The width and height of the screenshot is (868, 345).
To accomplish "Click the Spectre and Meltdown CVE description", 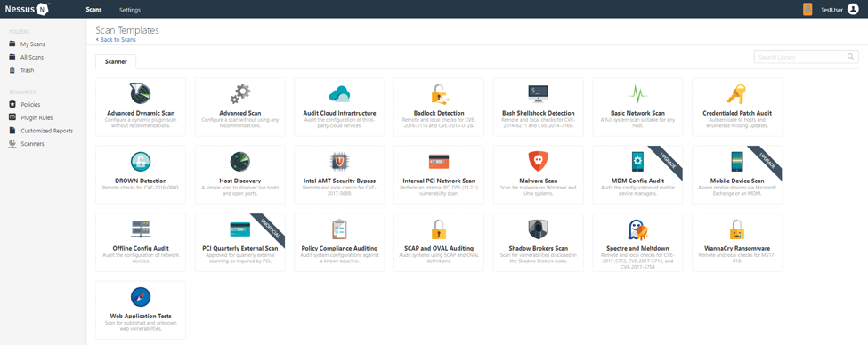I will coord(637,261).
